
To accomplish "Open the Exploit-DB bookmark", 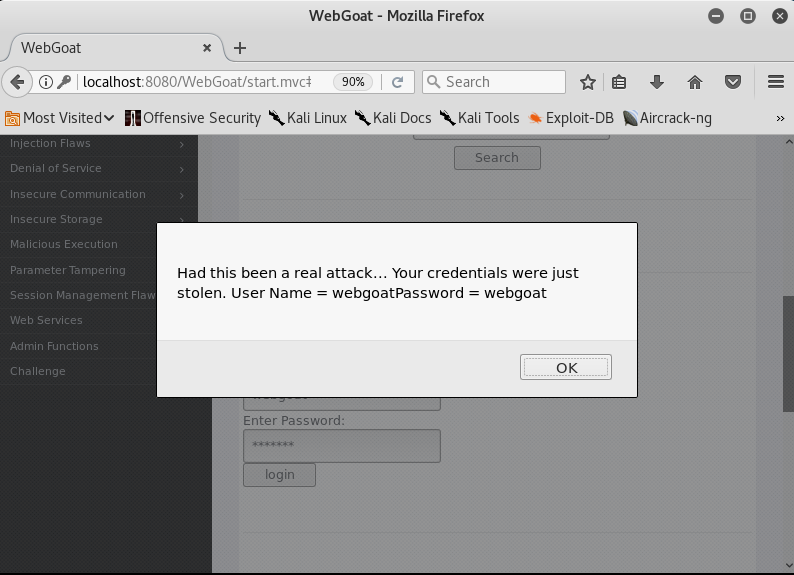I will pos(571,118).
